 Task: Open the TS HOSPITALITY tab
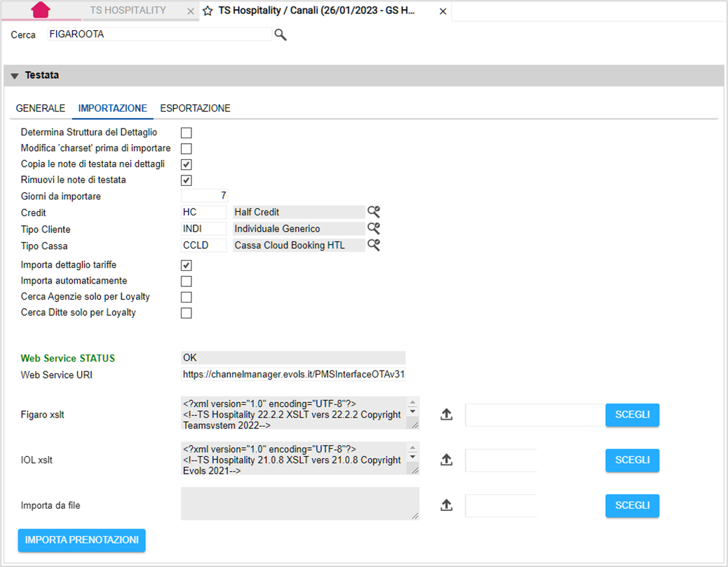(128, 11)
